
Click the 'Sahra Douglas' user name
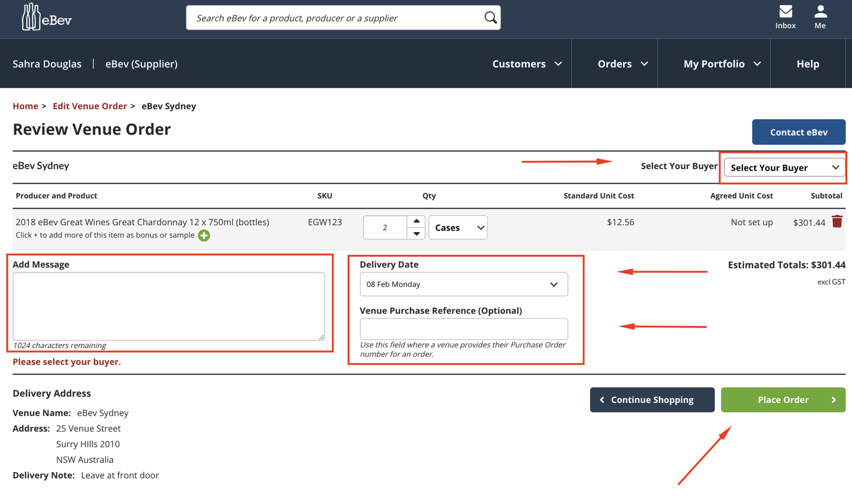(47, 64)
